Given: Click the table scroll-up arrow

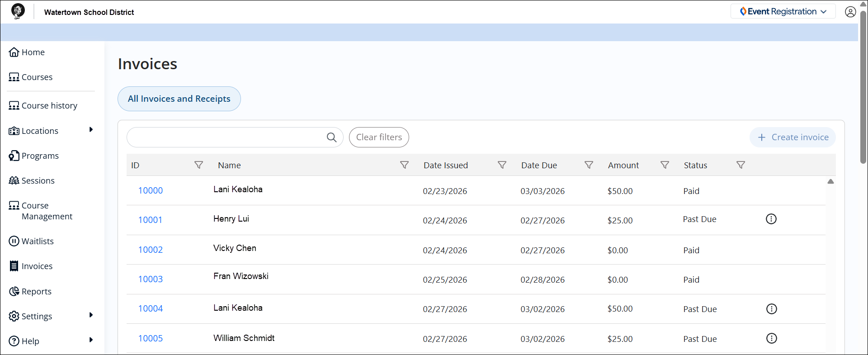Looking at the screenshot, I should pyautogui.click(x=830, y=181).
